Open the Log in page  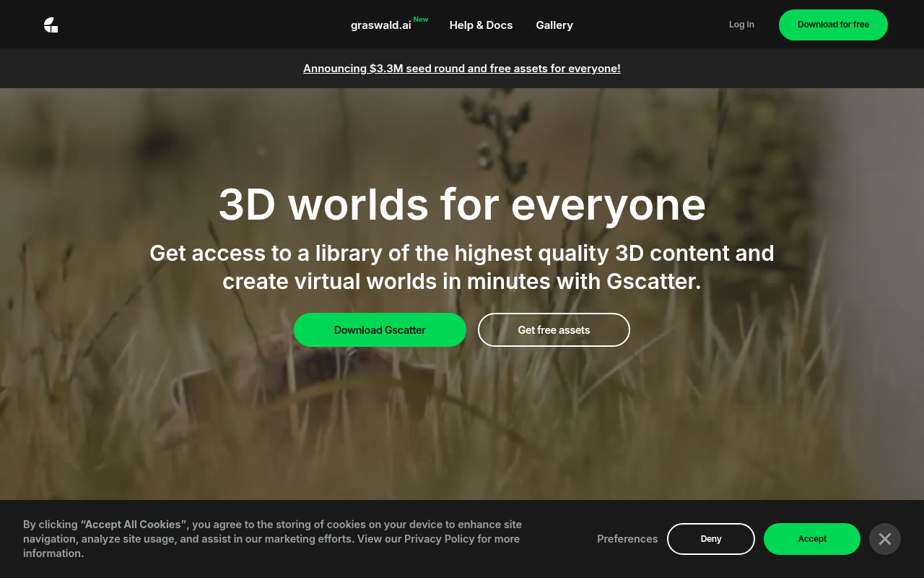[x=741, y=24]
